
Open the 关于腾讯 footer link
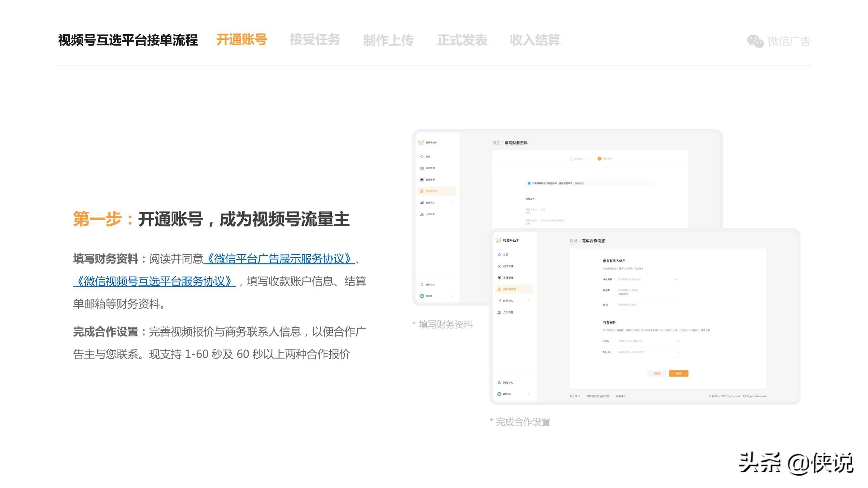575,396
